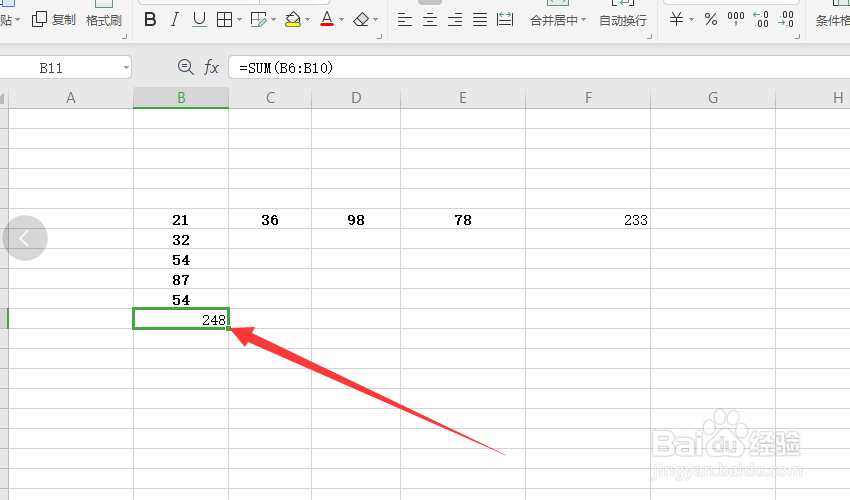
Task: Click the 复制 copy button
Action: coord(54,20)
